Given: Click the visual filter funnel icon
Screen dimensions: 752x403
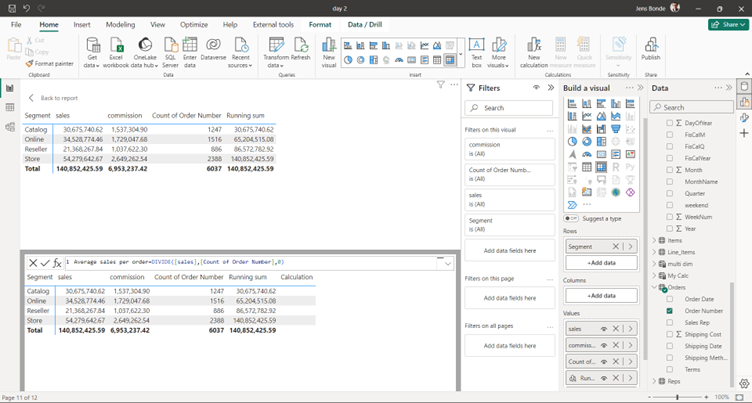Looking at the screenshot, I should coord(440,85).
